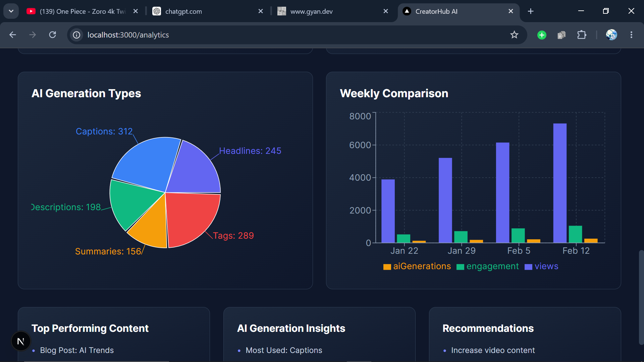The image size is (644, 362).
Task: Open the Next.js dev tools indicator
Action: [21, 341]
